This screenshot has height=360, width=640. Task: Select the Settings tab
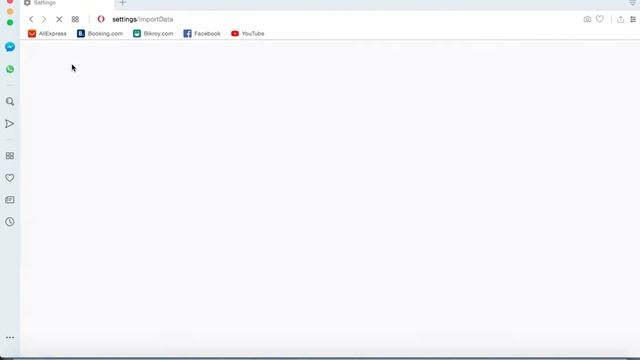(x=67, y=3)
